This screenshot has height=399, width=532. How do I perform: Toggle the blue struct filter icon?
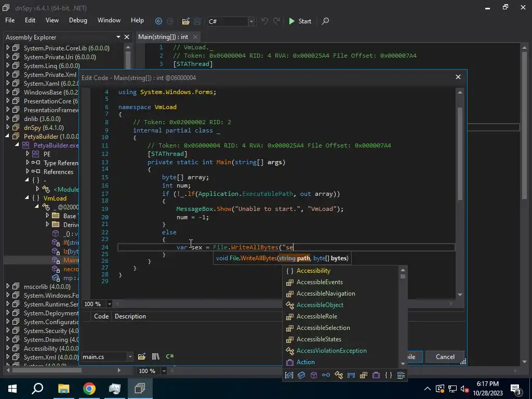(x=351, y=375)
